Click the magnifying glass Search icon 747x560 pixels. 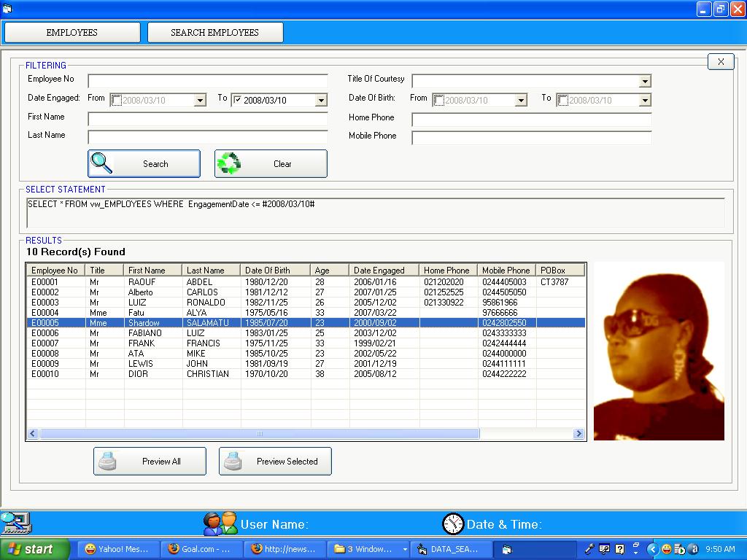click(102, 163)
